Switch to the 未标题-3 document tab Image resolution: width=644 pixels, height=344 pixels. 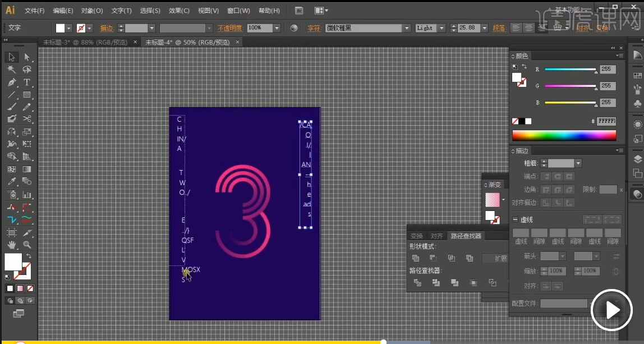click(85, 42)
